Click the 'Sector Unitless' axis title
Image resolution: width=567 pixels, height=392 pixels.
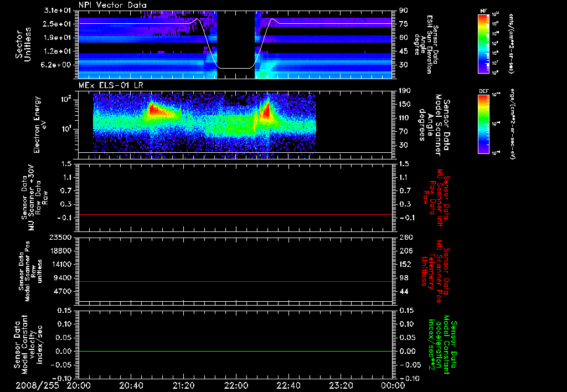[23, 44]
